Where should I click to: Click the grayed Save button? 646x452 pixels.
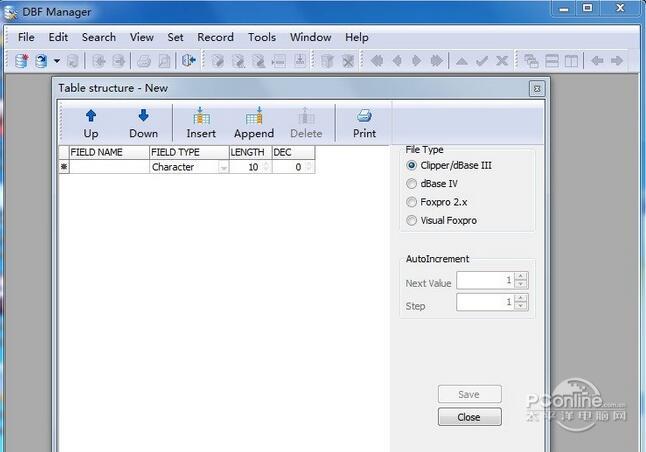[x=469, y=394]
